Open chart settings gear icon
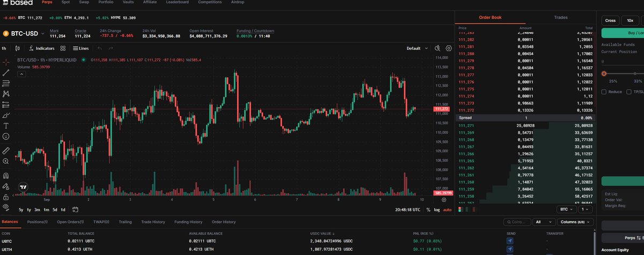The height and width of the screenshot is (255, 644). 449,48
